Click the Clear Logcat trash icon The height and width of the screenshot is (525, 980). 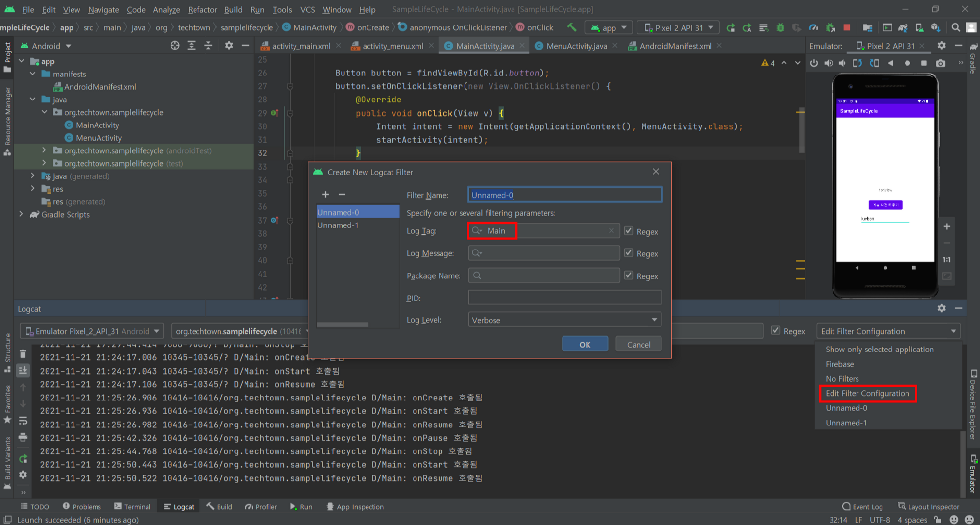(23, 353)
